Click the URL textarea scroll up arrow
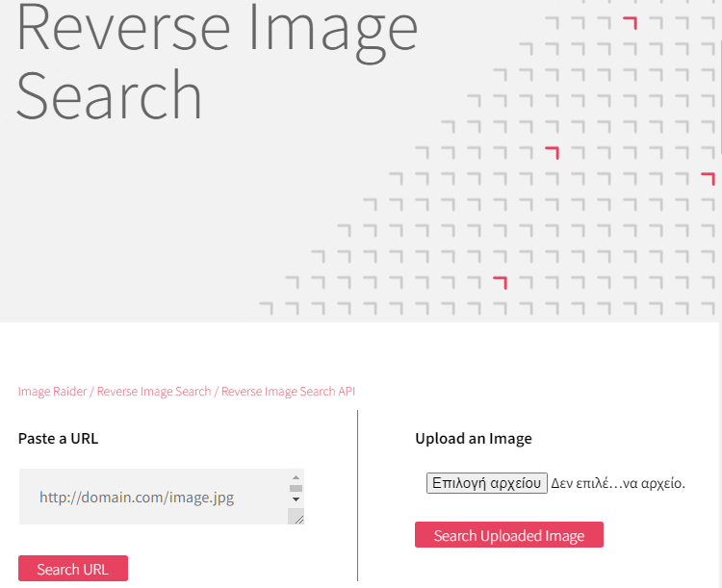Image resolution: width=722 pixels, height=588 pixels. coord(297,477)
